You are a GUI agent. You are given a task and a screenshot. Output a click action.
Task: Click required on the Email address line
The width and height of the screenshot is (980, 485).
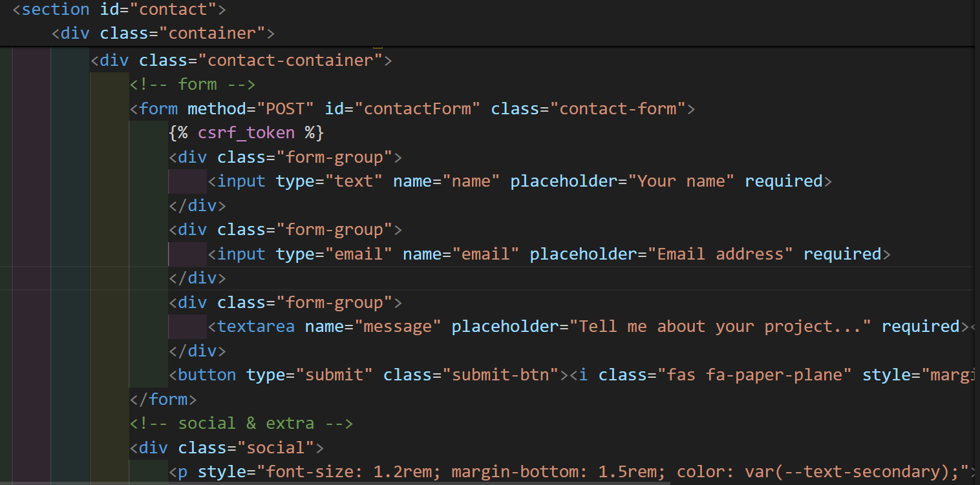[842, 254]
